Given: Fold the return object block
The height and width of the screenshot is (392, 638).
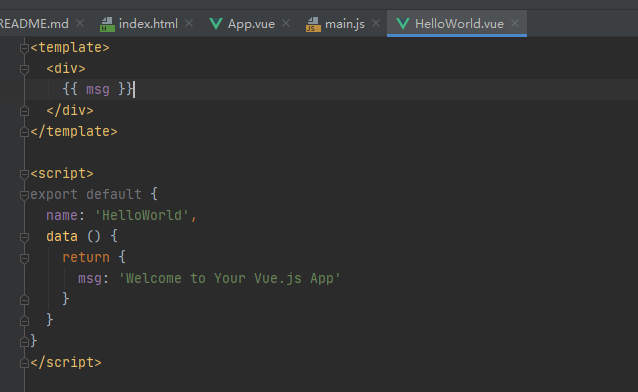Looking at the screenshot, I should (x=24, y=258).
